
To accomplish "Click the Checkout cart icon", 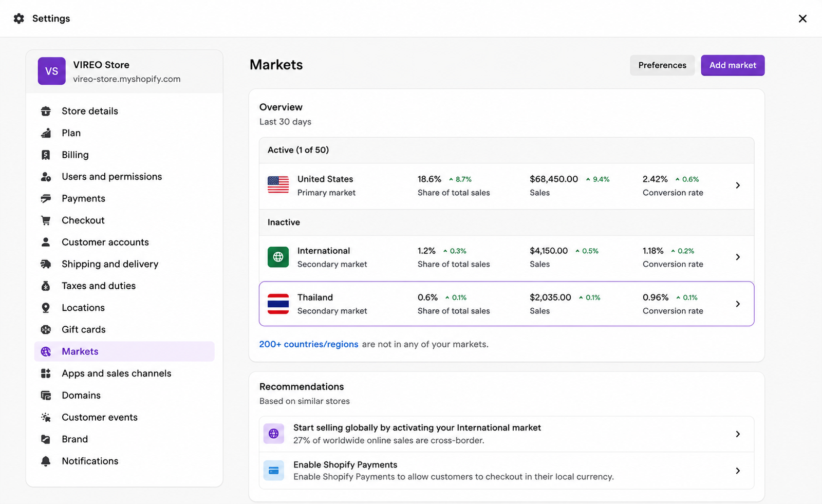I will (x=46, y=220).
